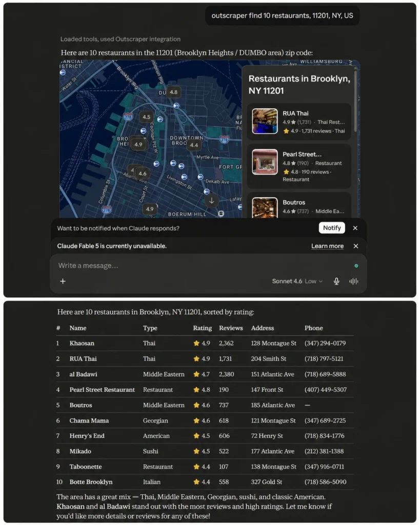Click Khaosan in the table
Viewport: 420px width, 525px height.
pyautogui.click(x=82, y=343)
